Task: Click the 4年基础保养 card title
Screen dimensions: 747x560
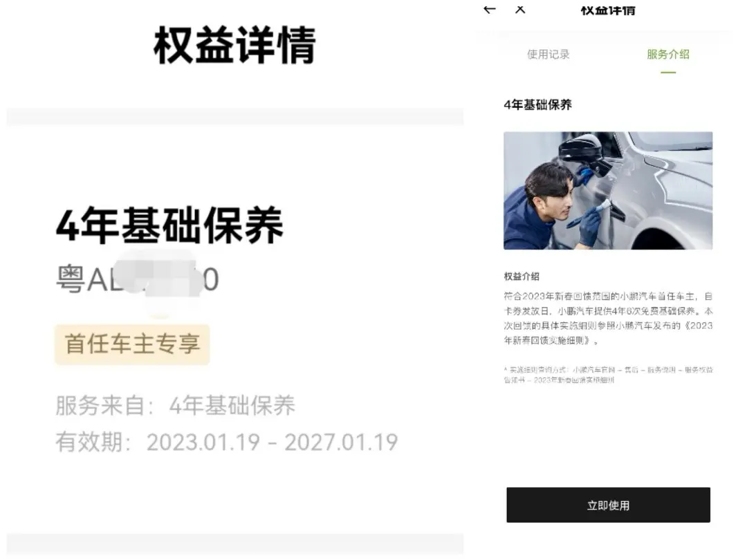Action: click(x=169, y=225)
